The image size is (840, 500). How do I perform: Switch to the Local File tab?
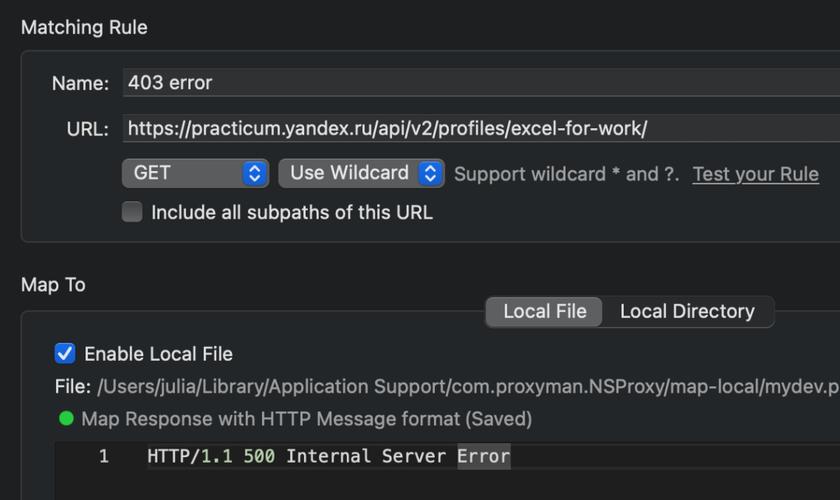[544, 311]
